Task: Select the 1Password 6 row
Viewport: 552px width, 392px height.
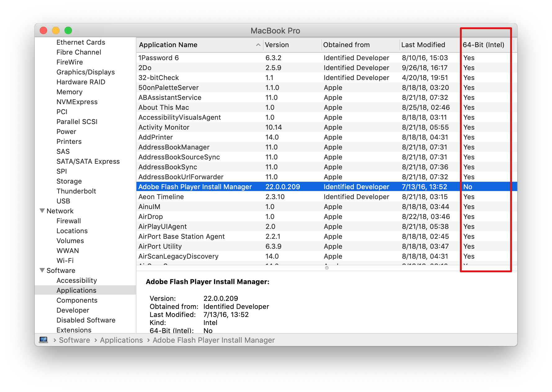Action: pyautogui.click(x=327, y=58)
